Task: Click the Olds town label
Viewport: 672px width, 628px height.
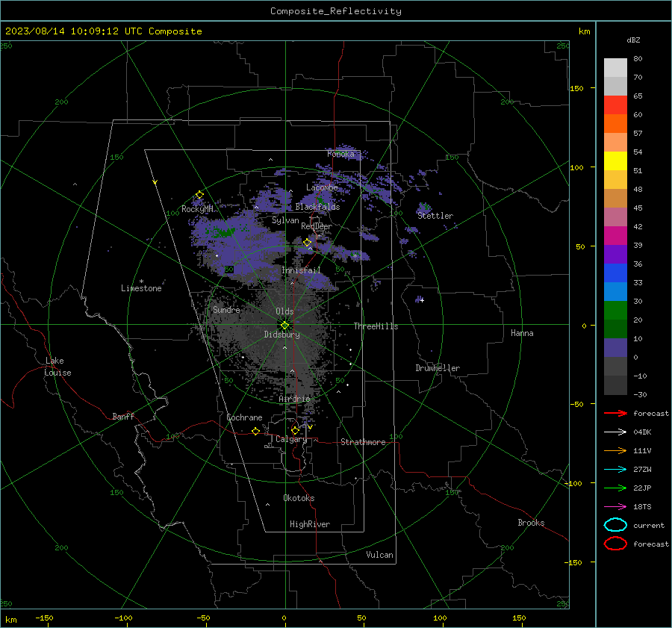Action: (284, 311)
